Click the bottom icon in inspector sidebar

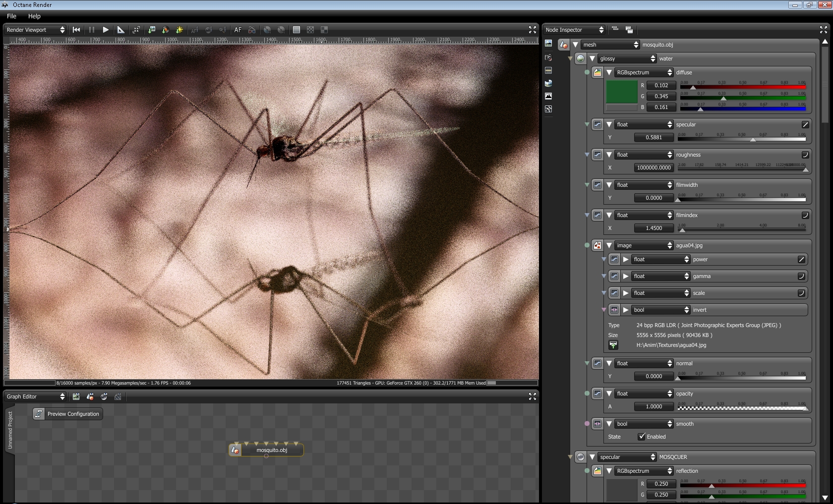(548, 109)
